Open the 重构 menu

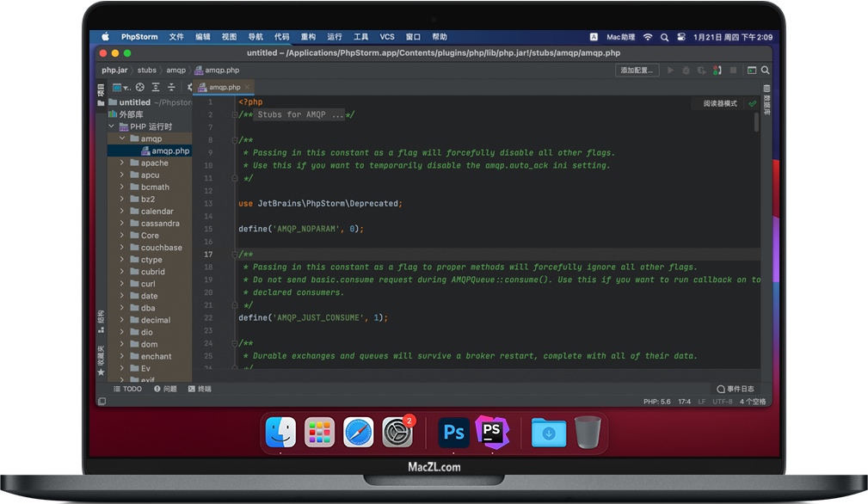click(307, 36)
